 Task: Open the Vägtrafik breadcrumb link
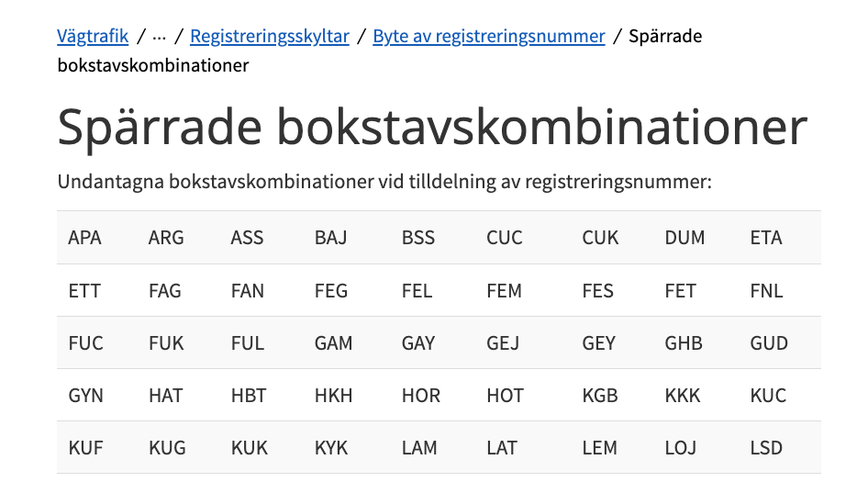[x=93, y=37]
